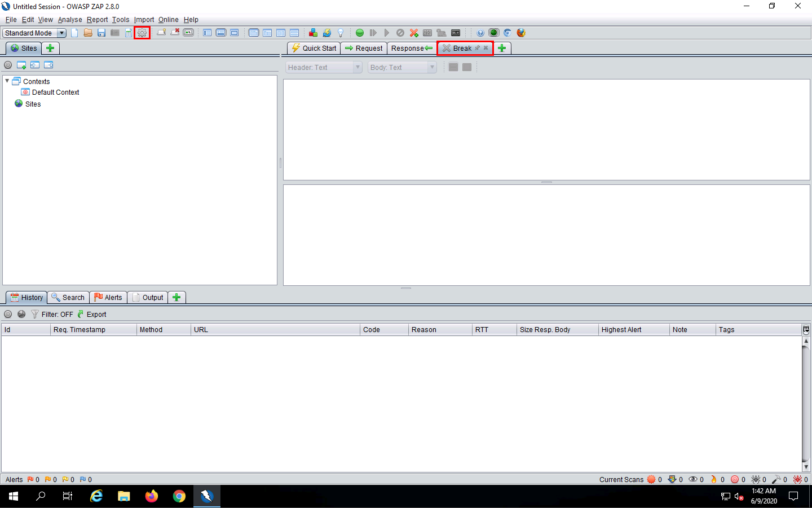Click the scope target icon above the Sites tree

[8, 65]
